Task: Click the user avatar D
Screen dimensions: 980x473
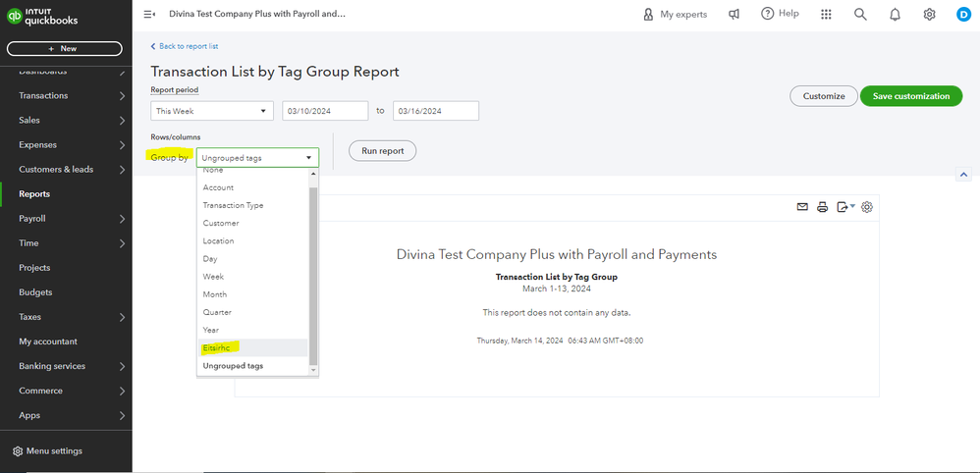Action: 963,14
